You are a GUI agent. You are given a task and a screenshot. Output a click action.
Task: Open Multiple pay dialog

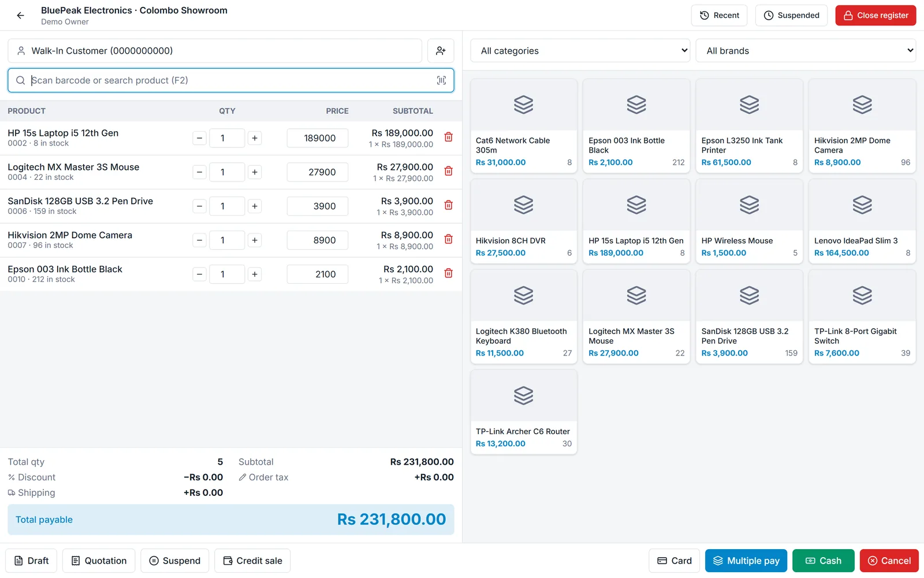[x=746, y=561]
